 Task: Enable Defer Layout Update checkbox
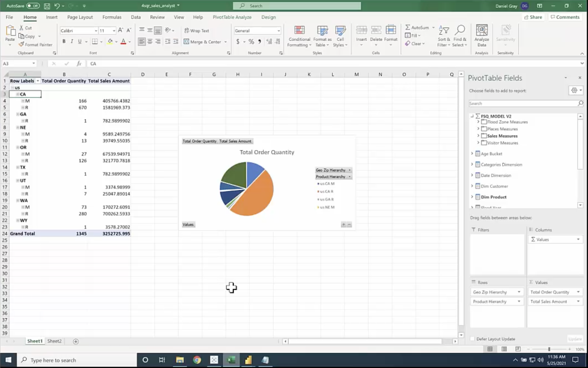472,339
